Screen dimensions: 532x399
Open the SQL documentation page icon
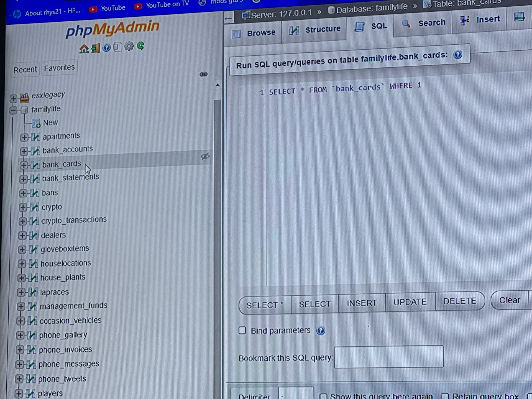[x=117, y=47]
